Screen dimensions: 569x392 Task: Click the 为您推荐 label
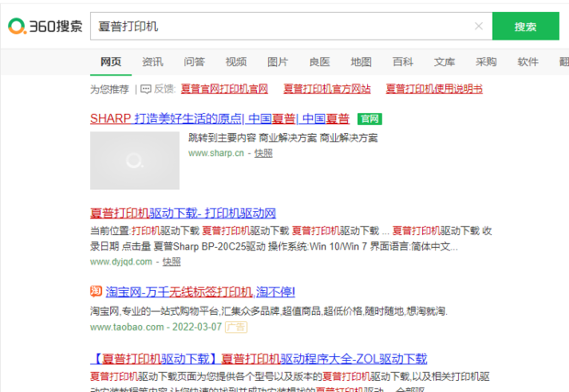(109, 89)
